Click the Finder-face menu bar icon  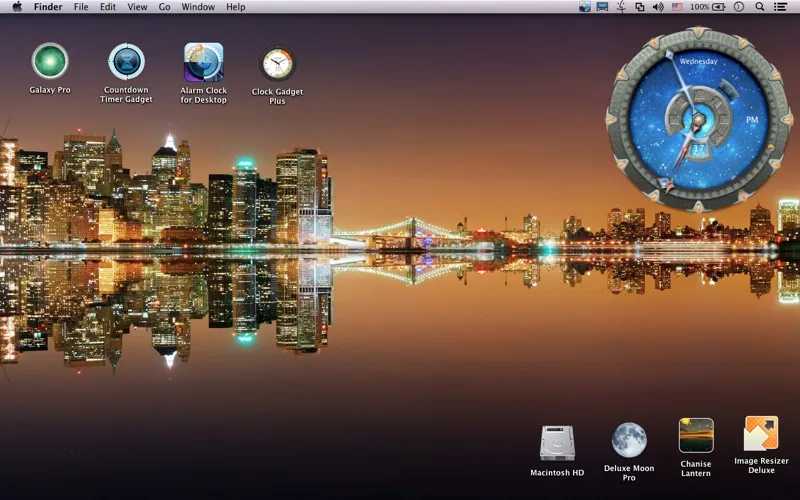(x=621, y=7)
